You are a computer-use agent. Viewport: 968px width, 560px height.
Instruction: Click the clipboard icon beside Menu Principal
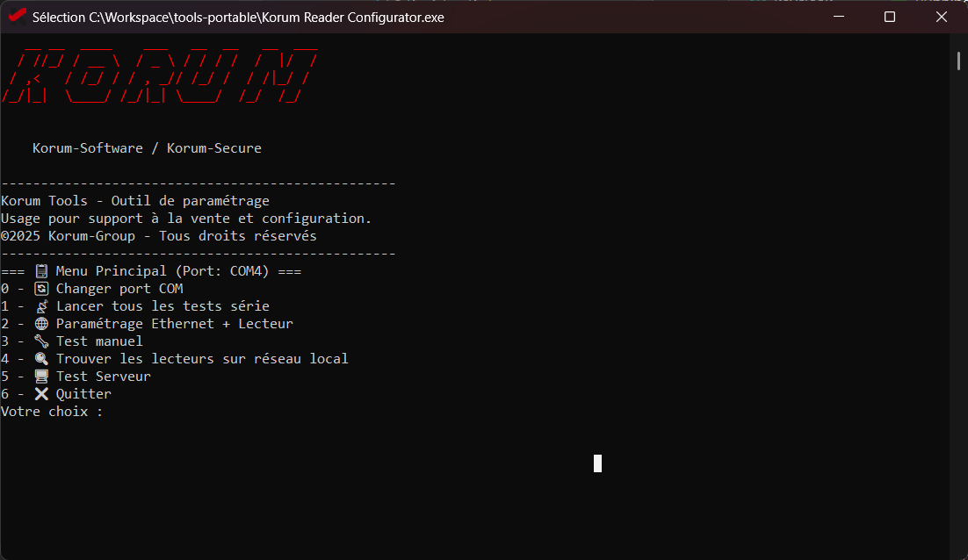[41, 270]
